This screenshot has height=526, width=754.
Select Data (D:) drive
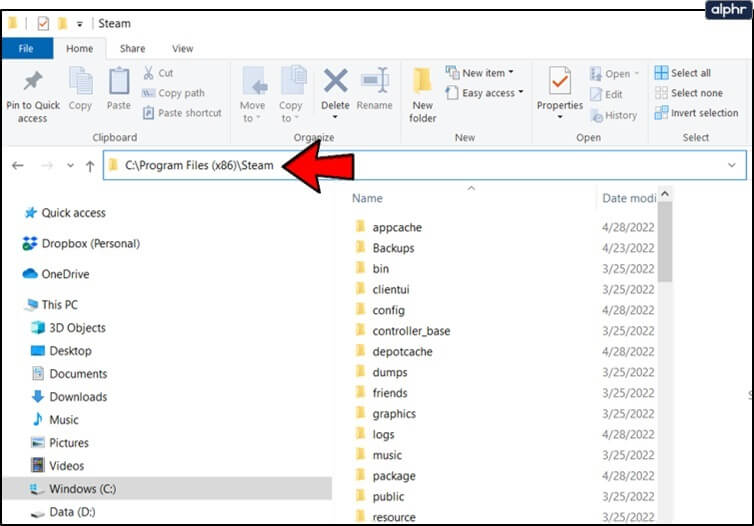point(63,512)
